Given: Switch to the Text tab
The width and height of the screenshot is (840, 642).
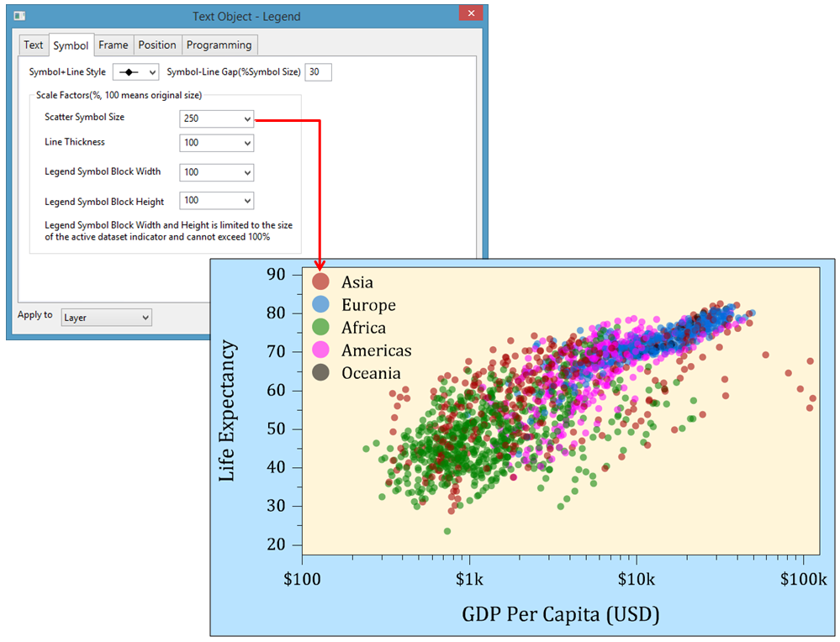Looking at the screenshot, I should pyautogui.click(x=34, y=45).
